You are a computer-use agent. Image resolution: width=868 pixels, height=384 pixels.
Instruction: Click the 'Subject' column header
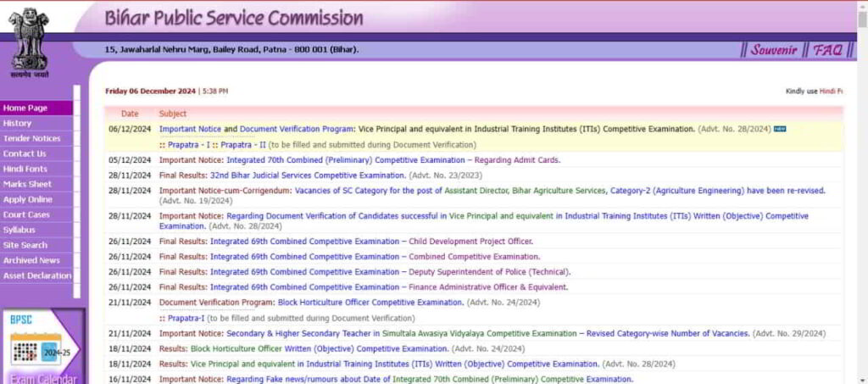point(173,114)
